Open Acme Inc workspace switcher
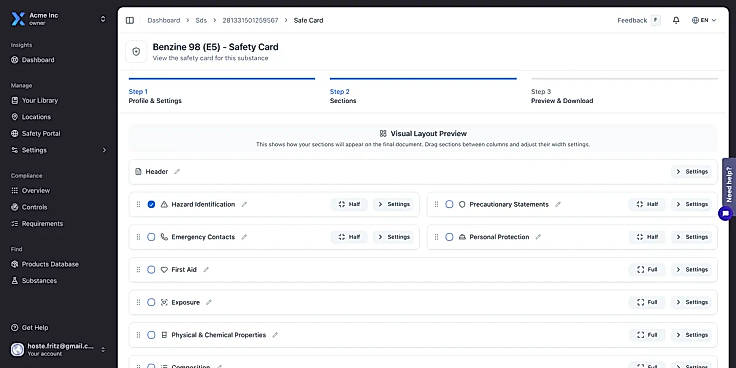The width and height of the screenshot is (736, 368). 59,19
